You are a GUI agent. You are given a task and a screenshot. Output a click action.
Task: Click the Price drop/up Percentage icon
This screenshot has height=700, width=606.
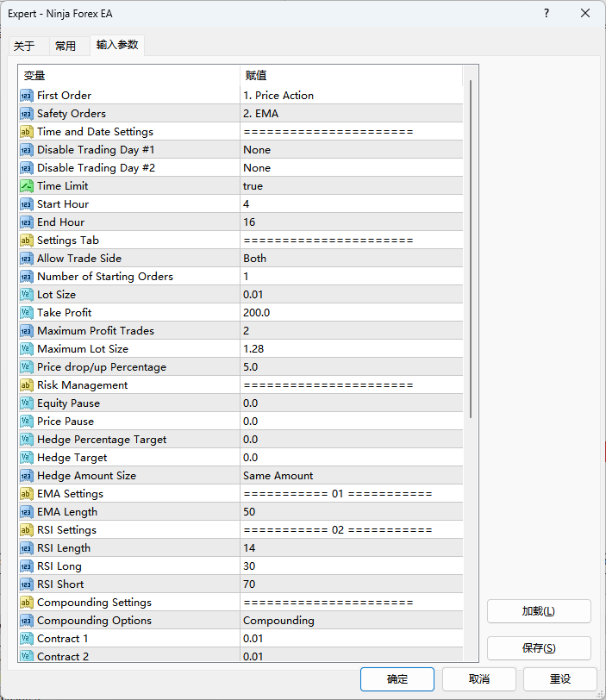pos(27,367)
